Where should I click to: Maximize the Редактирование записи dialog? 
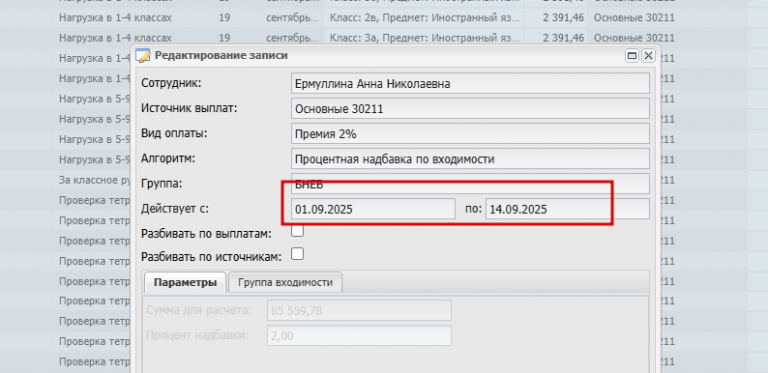tap(632, 56)
